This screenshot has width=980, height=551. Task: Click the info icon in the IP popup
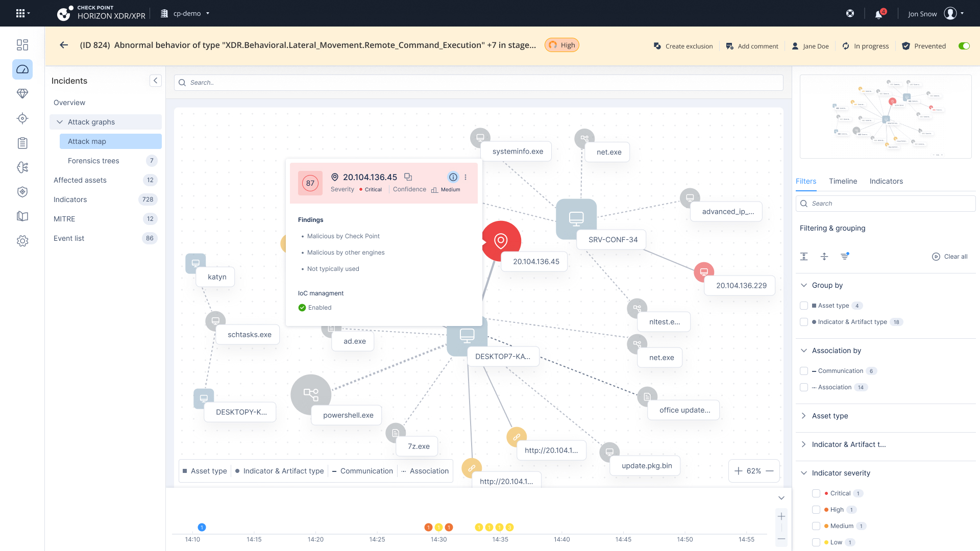point(453,177)
